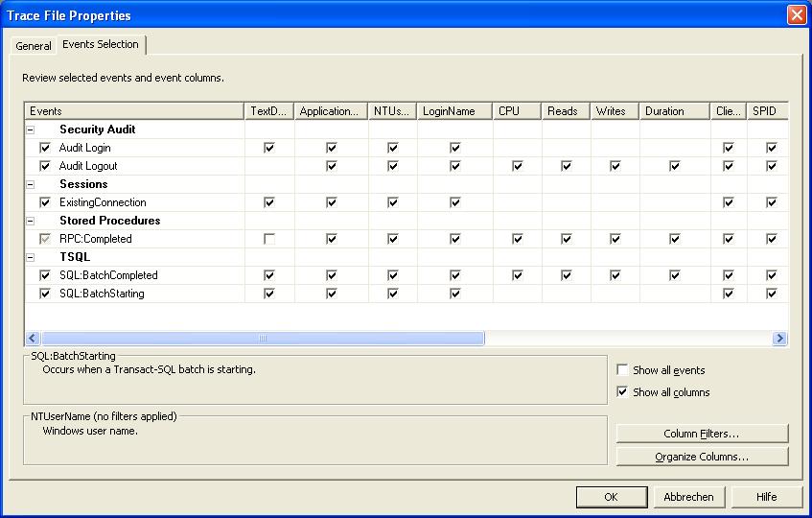The image size is (812, 518).
Task: Uncheck the Audit Login event checkbox
Action: point(45,148)
